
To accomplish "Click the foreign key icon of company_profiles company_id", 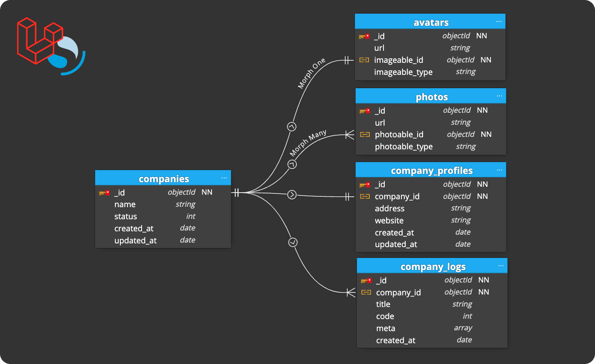I will coord(365,196).
